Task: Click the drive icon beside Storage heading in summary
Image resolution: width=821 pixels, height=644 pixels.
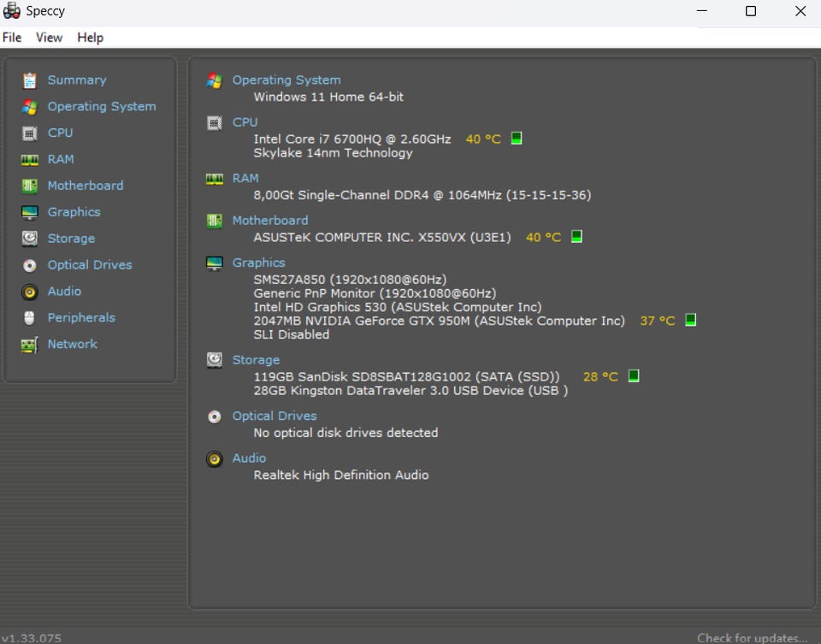Action: tap(214, 360)
